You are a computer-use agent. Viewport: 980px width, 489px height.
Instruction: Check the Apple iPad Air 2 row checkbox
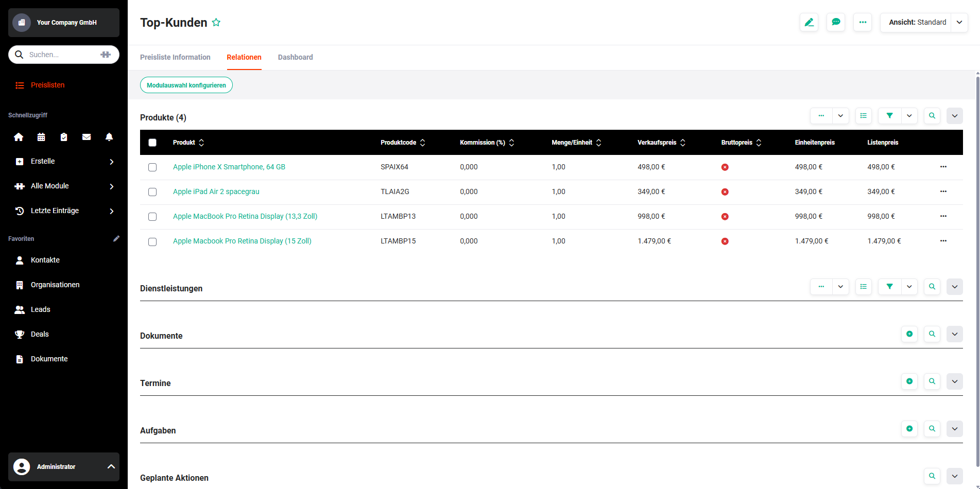tap(152, 192)
